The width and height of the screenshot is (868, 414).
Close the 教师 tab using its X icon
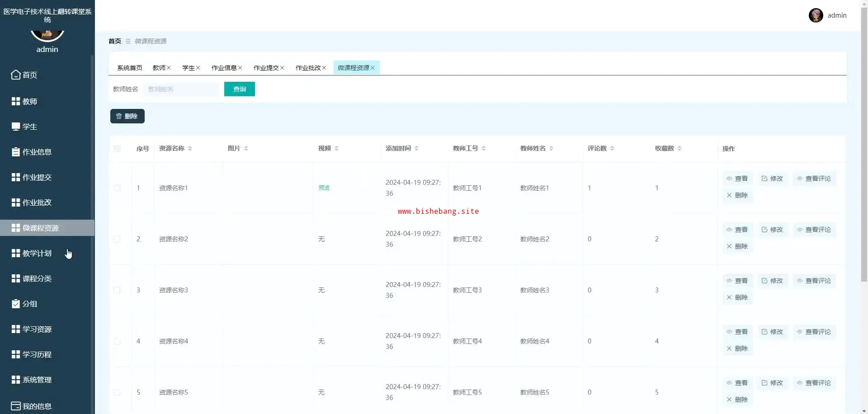pos(169,68)
